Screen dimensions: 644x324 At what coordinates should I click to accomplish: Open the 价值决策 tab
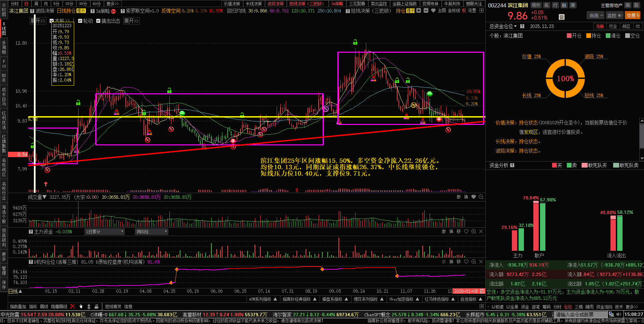[232, 4]
